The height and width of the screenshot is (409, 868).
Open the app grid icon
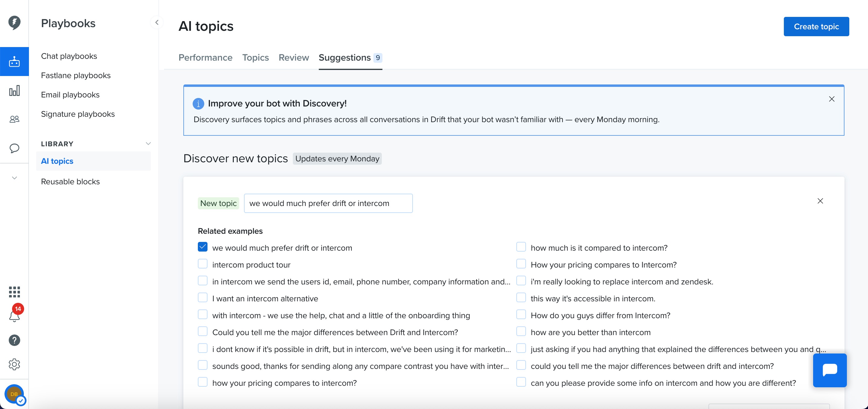click(14, 292)
